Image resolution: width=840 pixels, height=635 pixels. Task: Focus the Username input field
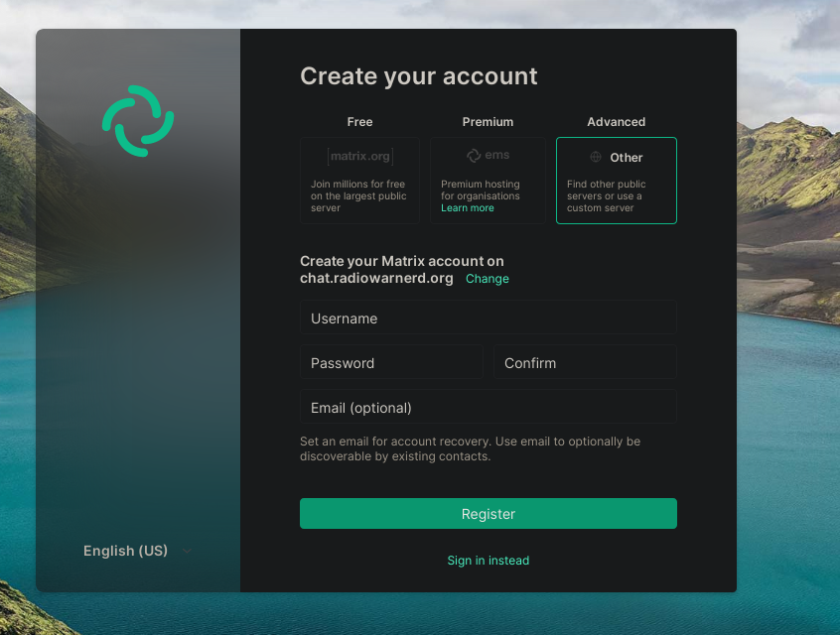(x=489, y=318)
